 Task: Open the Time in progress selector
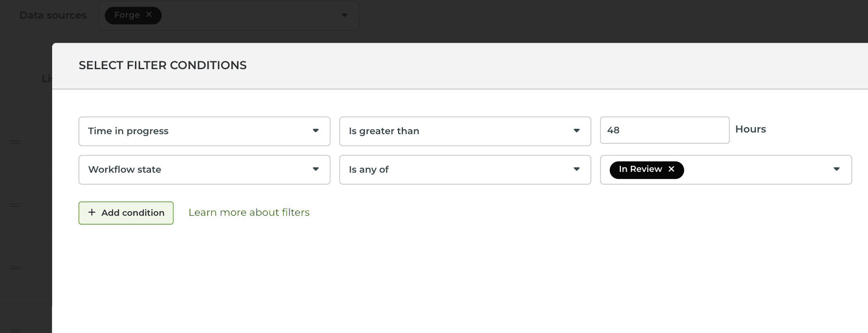pyautogui.click(x=199, y=131)
